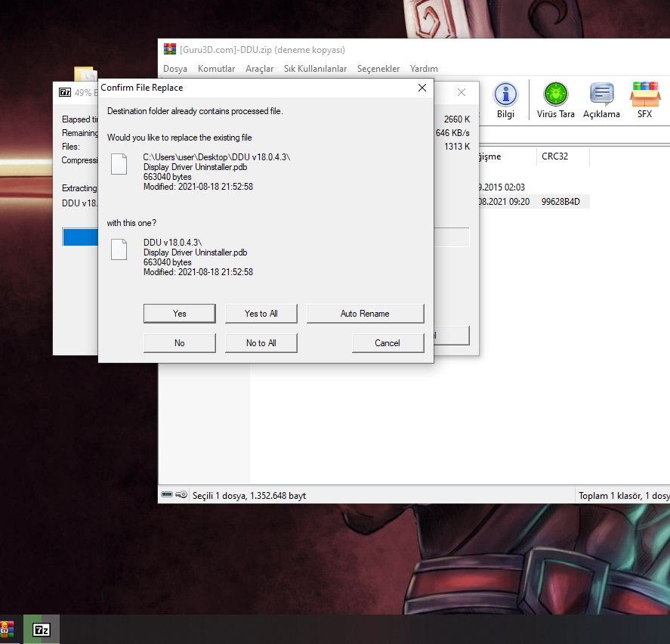Image resolution: width=670 pixels, height=644 pixels.
Task: Open WinRAR Bilgi info icon
Action: click(x=505, y=101)
